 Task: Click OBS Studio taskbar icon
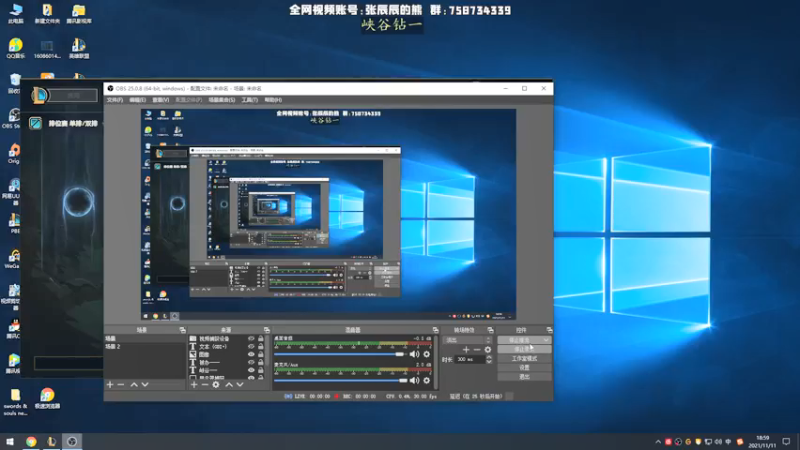pyautogui.click(x=72, y=441)
